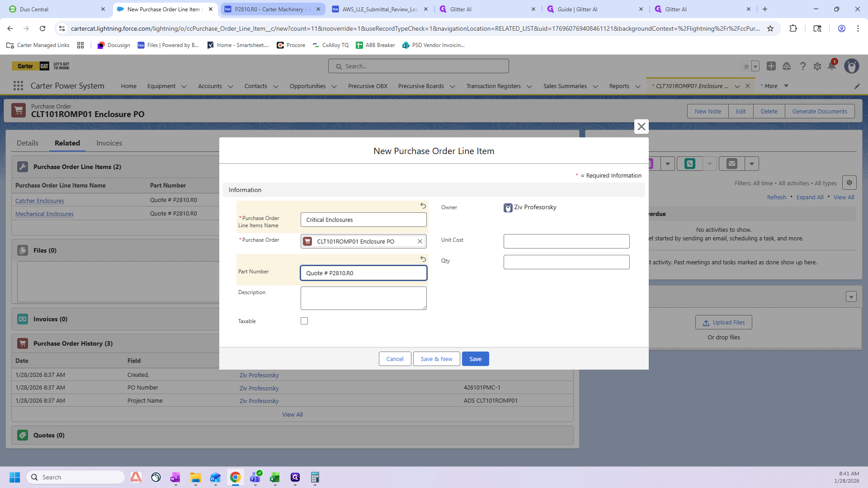Image resolution: width=868 pixels, height=488 pixels.
Task: Toggle the Taxable checkbox
Action: click(x=304, y=321)
